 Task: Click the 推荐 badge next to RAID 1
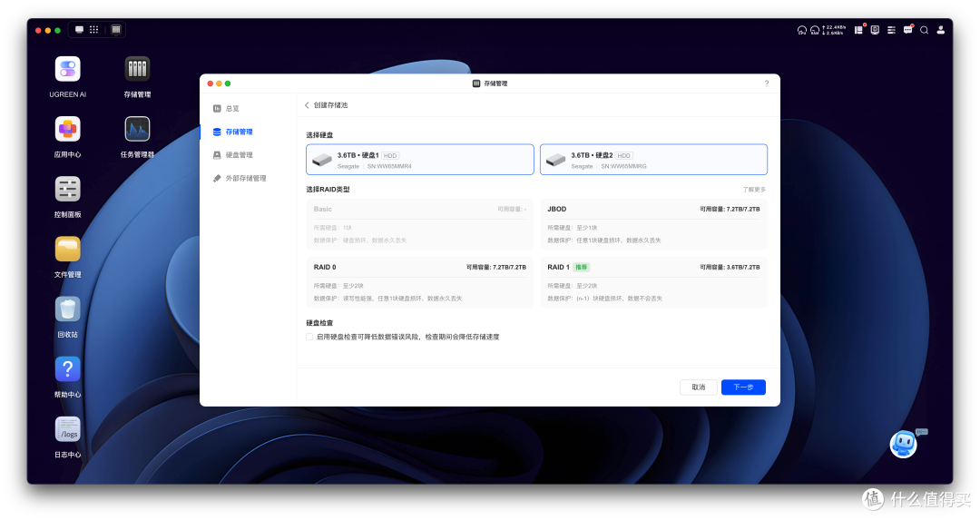[582, 267]
